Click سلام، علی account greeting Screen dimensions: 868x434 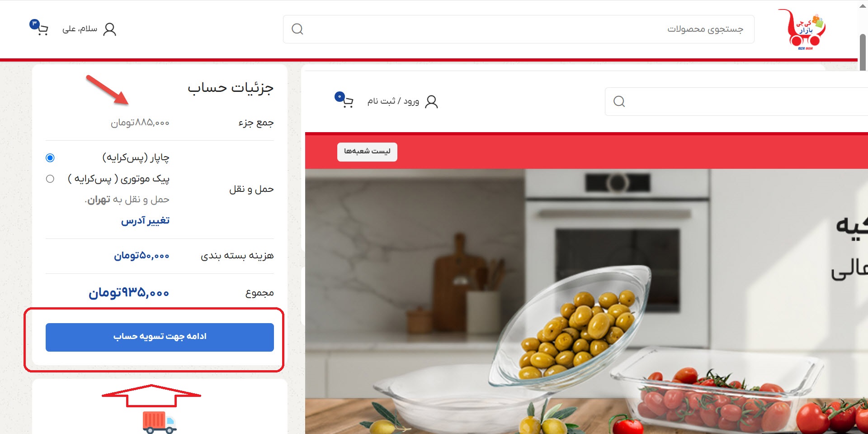coord(80,29)
